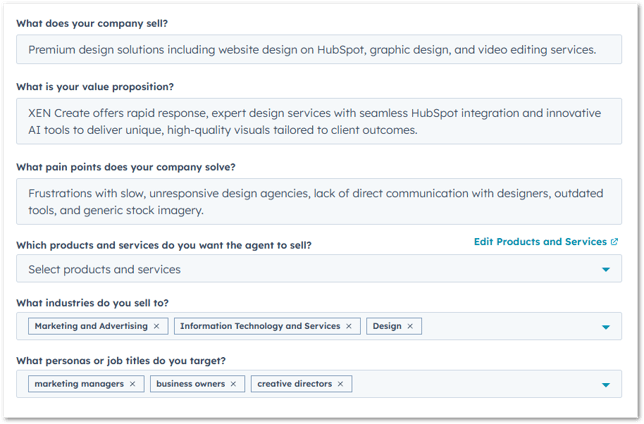
Task: Remove the creative directors persona tag
Action: point(340,384)
